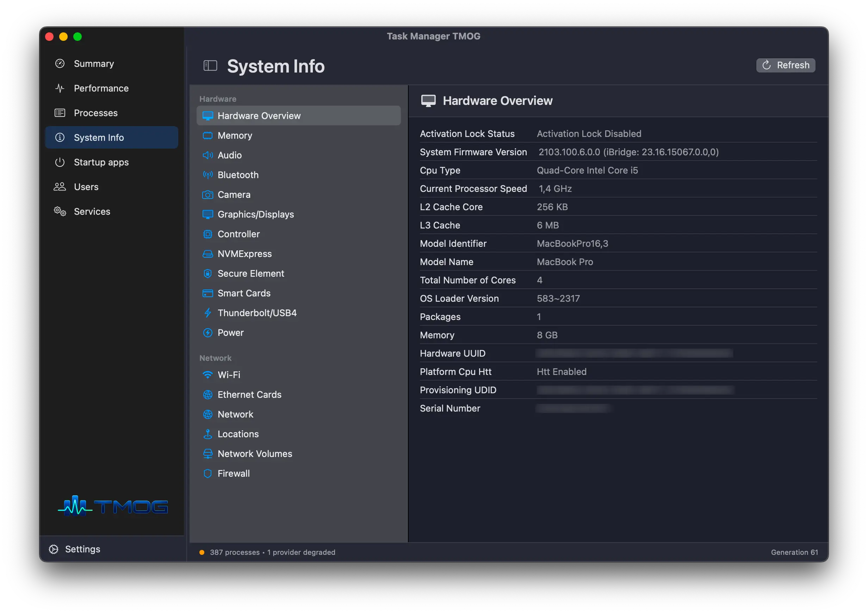This screenshot has height=614, width=868.
Task: Click the Startup apps power icon
Action: pyautogui.click(x=60, y=162)
